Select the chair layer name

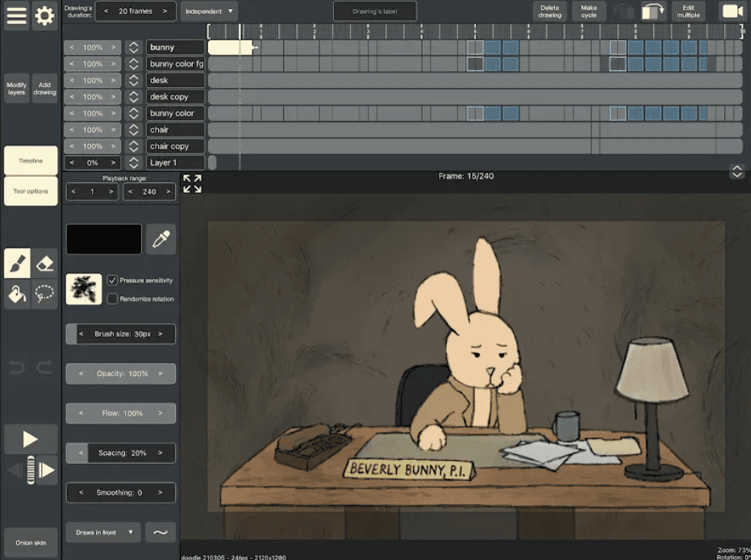(x=175, y=130)
